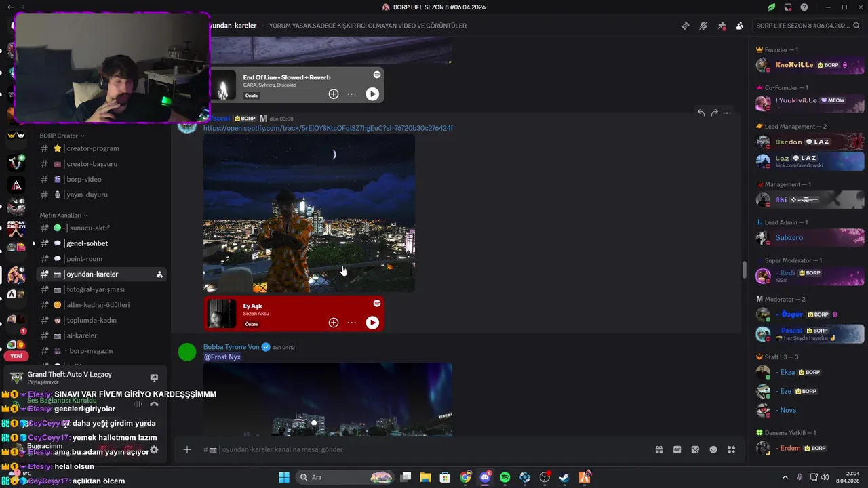Open the GIF picker
868x488 pixels.
(677, 449)
